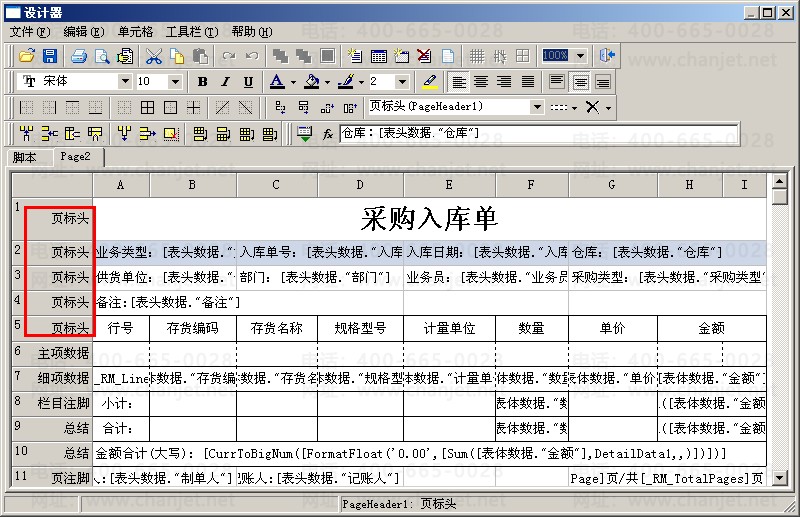Click the highlight pen icon
The width and height of the screenshot is (800, 517).
(429, 82)
